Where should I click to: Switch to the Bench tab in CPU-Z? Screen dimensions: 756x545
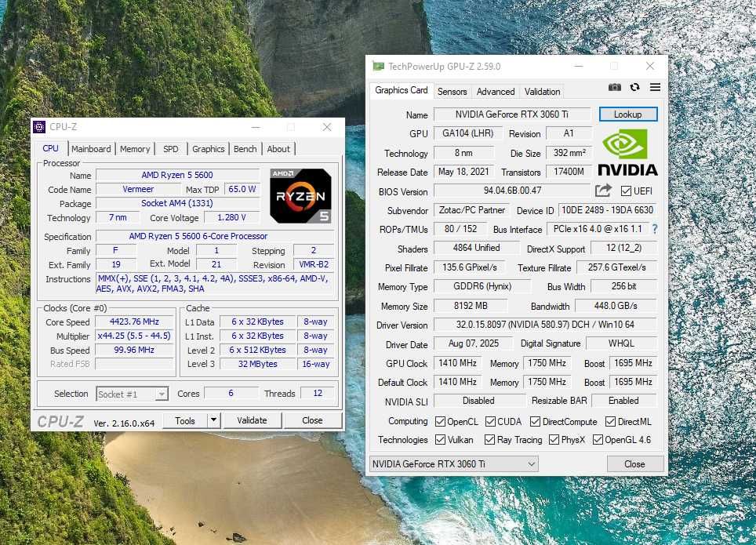click(245, 149)
